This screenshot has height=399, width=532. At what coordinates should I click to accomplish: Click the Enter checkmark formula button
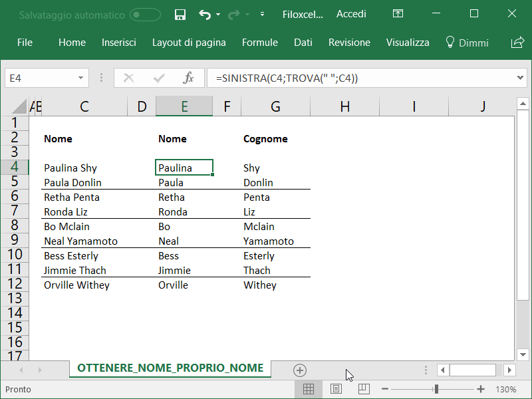tap(159, 78)
